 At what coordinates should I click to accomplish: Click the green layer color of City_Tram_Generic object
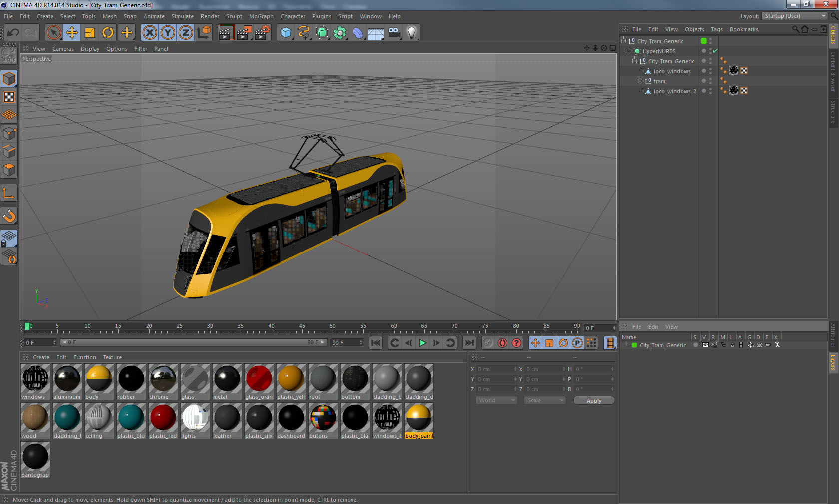(x=704, y=41)
